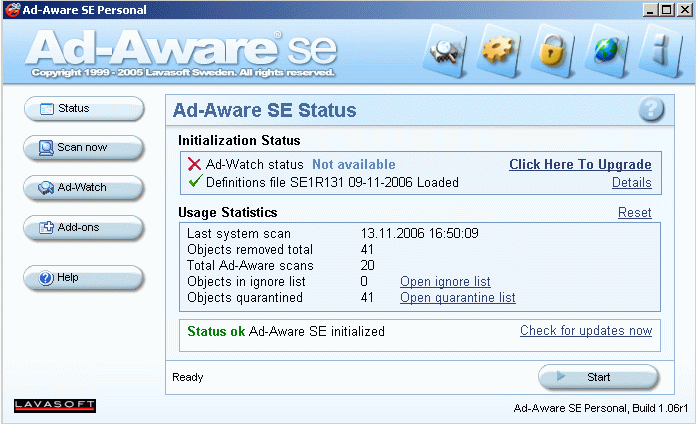Click the last scan date '13.11.2006 16:50:09'
The width and height of the screenshot is (696, 424).
(x=419, y=233)
